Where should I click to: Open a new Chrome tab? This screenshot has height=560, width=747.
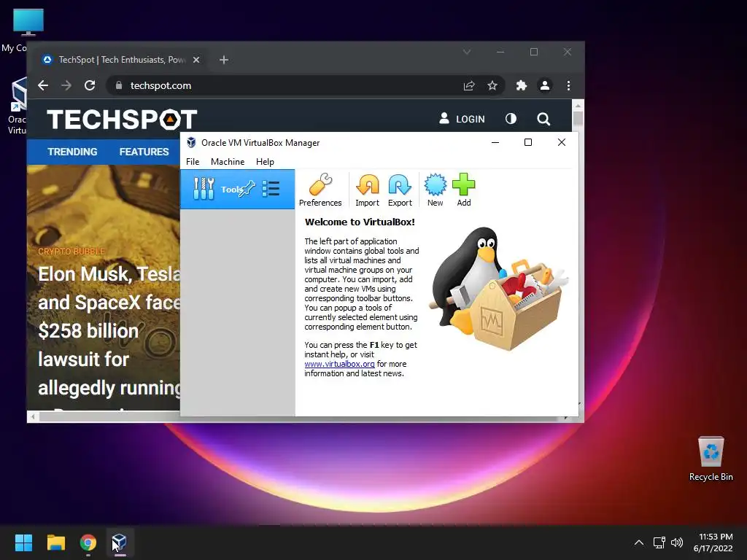224,60
